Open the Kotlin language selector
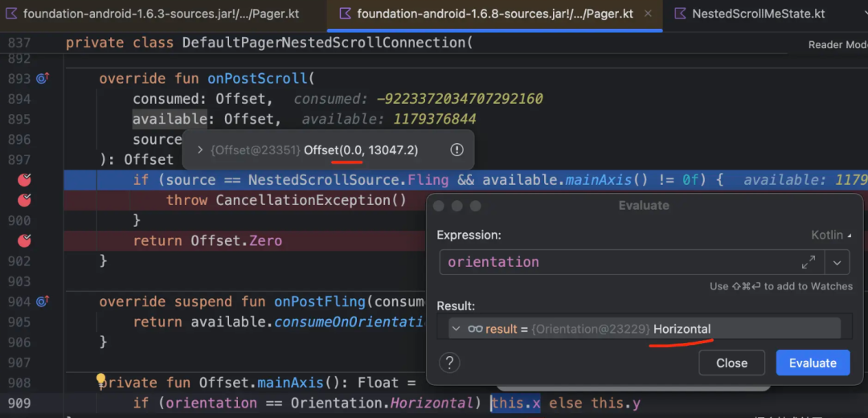868x418 pixels. click(831, 236)
